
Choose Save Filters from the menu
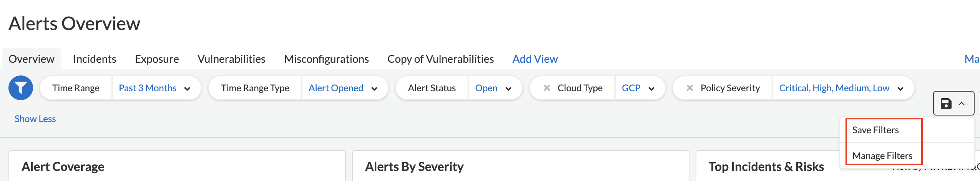tap(875, 130)
